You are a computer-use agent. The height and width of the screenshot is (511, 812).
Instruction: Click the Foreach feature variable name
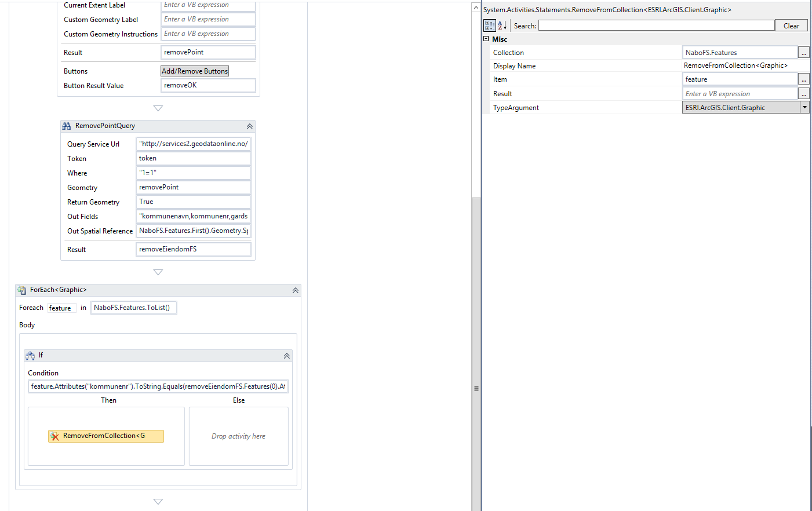click(61, 308)
